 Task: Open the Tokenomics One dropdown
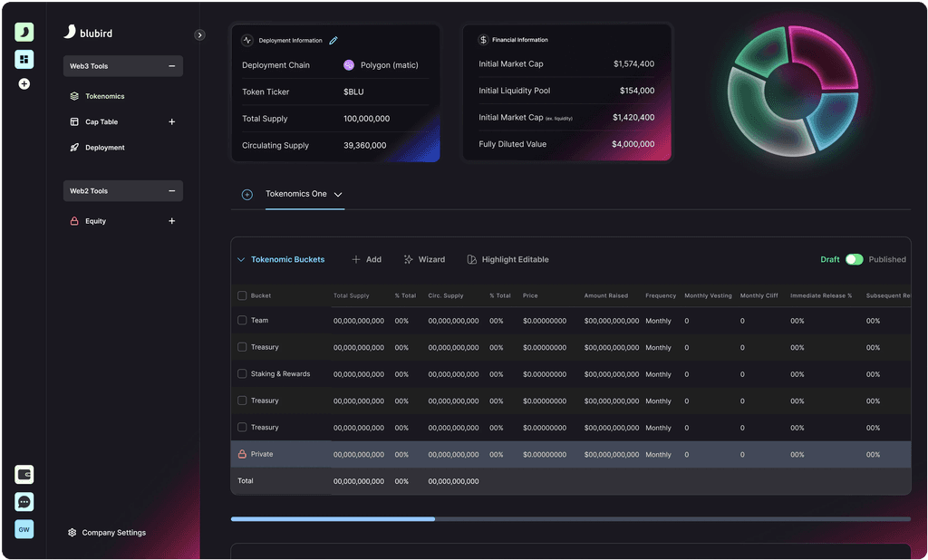click(x=337, y=194)
